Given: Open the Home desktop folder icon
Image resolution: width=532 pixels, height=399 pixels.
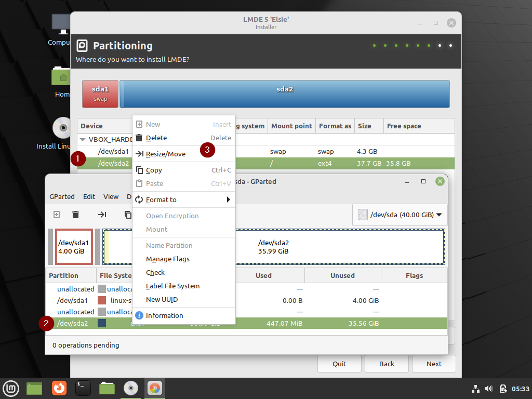Looking at the screenshot, I should click(61, 76).
